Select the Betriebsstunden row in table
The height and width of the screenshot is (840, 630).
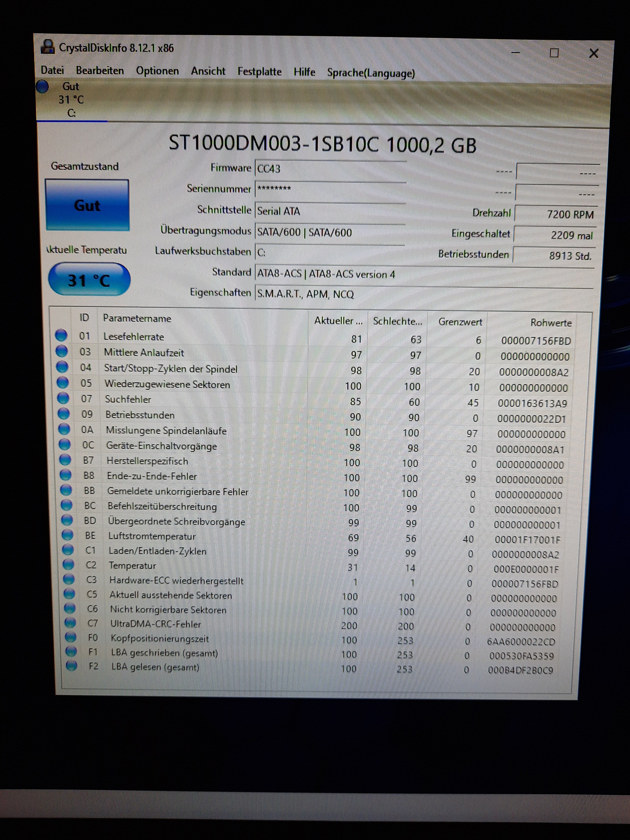click(x=140, y=415)
